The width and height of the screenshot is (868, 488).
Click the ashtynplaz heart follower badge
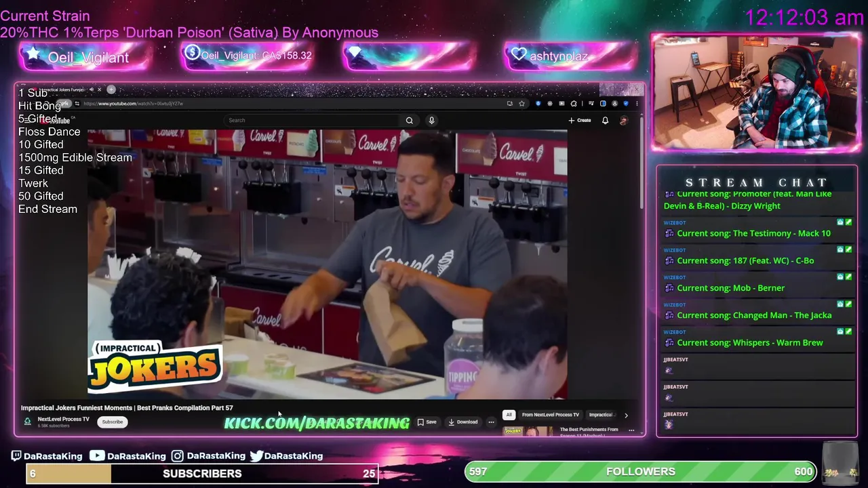click(x=570, y=56)
